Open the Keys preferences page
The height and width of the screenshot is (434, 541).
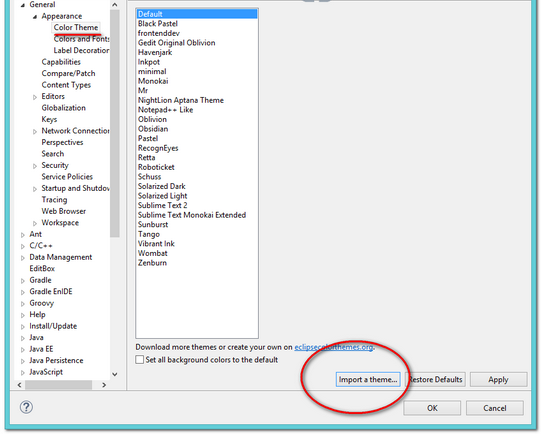(49, 119)
